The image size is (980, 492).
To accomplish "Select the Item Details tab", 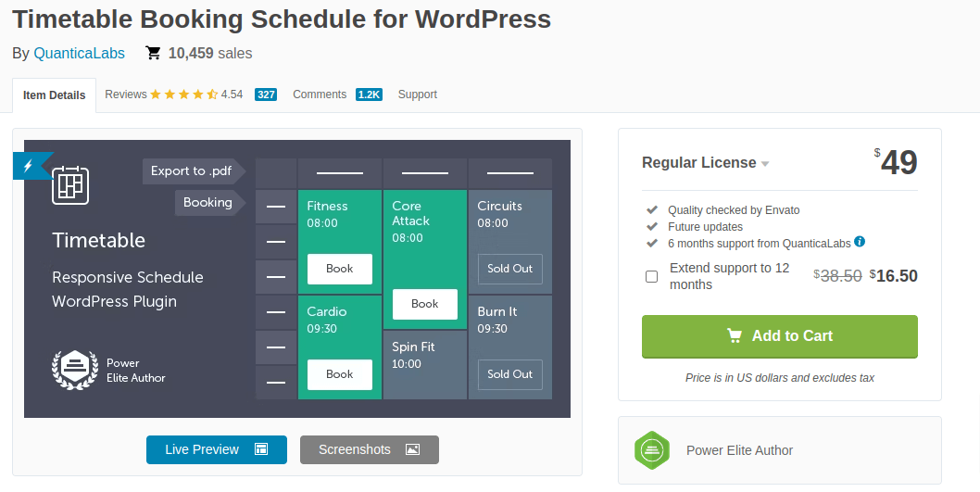I will click(55, 95).
